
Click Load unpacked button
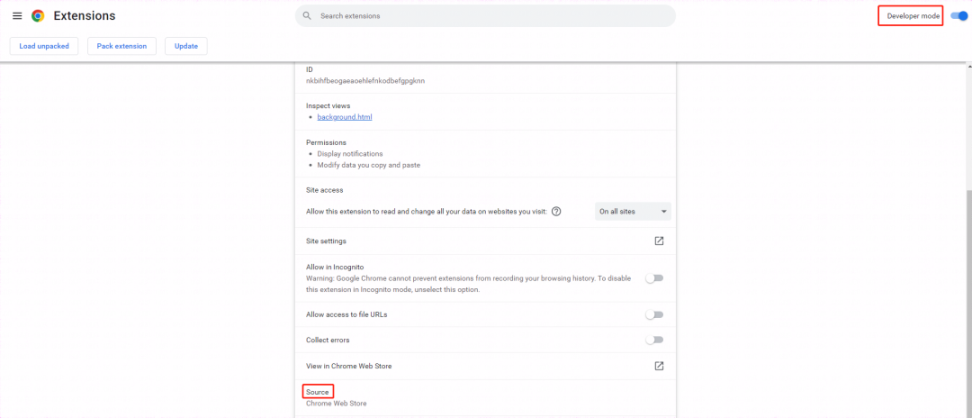click(x=42, y=46)
